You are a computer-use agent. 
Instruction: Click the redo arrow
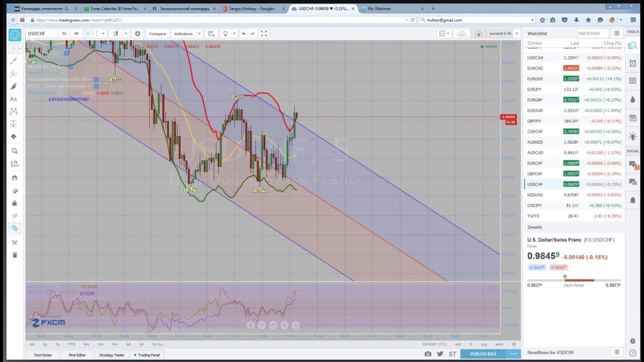click(253, 34)
